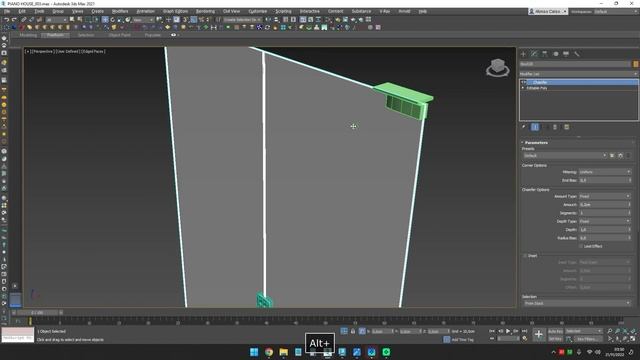Toggle Chamfer modifier visibility eye
This screenshot has width=640, height=360.
click(x=524, y=82)
